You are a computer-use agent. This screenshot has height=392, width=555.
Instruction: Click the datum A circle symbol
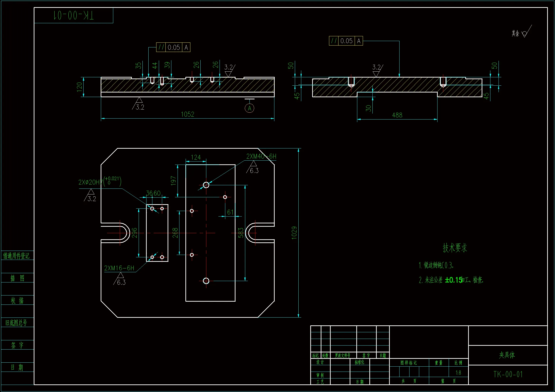[x=249, y=108]
